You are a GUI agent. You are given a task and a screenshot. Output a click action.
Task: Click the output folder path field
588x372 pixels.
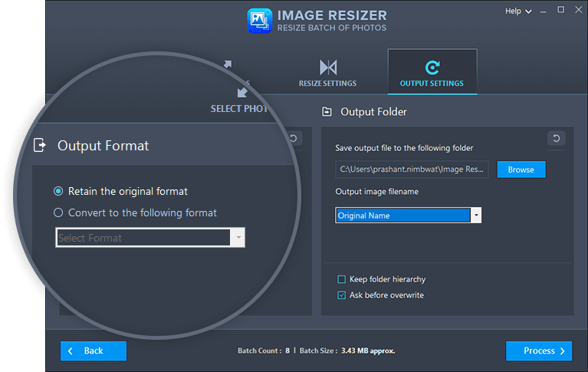click(x=412, y=170)
